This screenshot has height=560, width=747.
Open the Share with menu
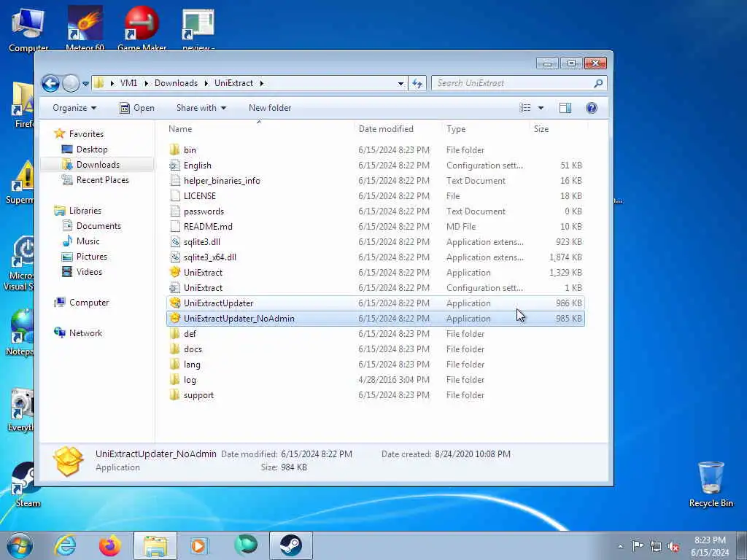coord(201,108)
